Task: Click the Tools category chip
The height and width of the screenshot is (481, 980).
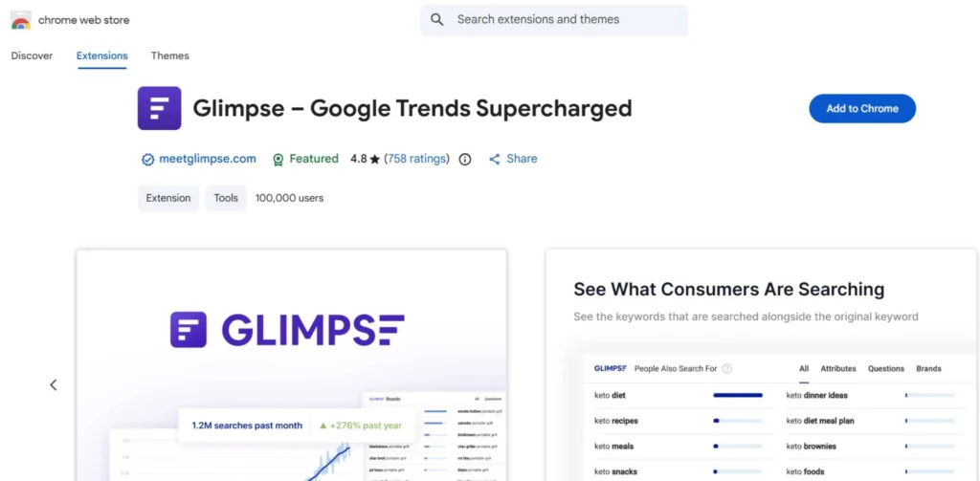Action: (x=226, y=198)
